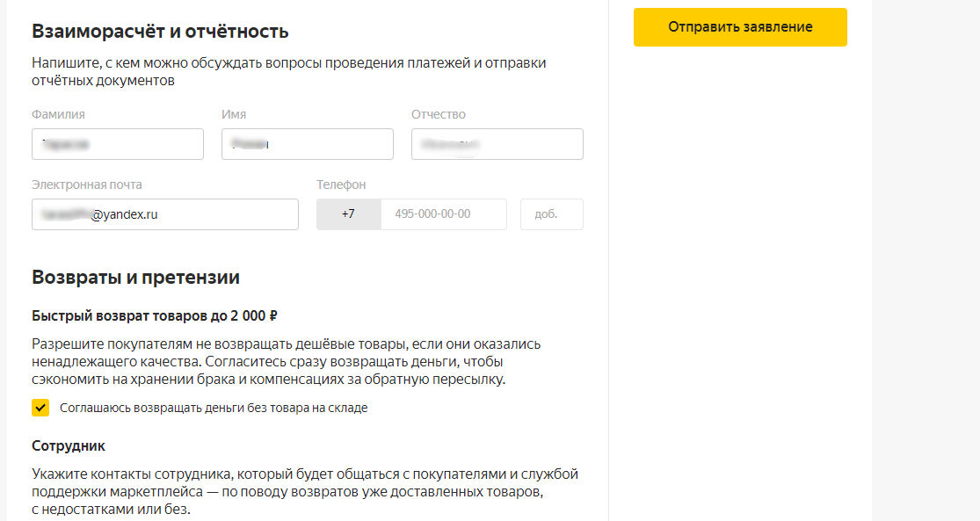Click the Электронная почта label text
The height and width of the screenshot is (521, 980).
click(86, 185)
